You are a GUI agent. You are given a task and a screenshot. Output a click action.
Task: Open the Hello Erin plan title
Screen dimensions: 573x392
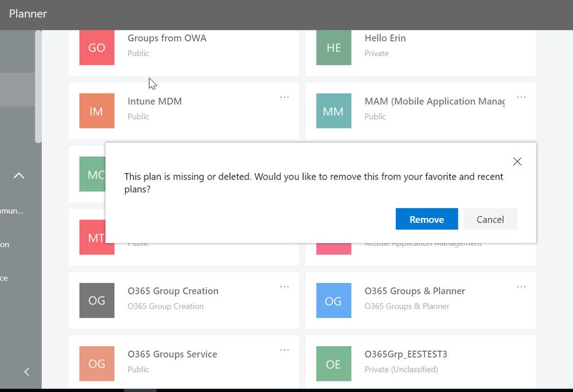(x=385, y=38)
